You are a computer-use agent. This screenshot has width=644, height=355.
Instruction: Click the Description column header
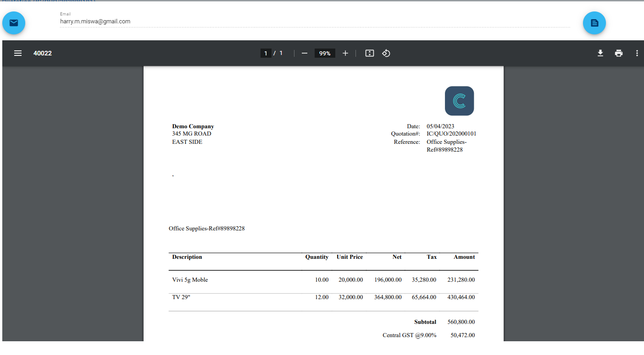(187, 257)
